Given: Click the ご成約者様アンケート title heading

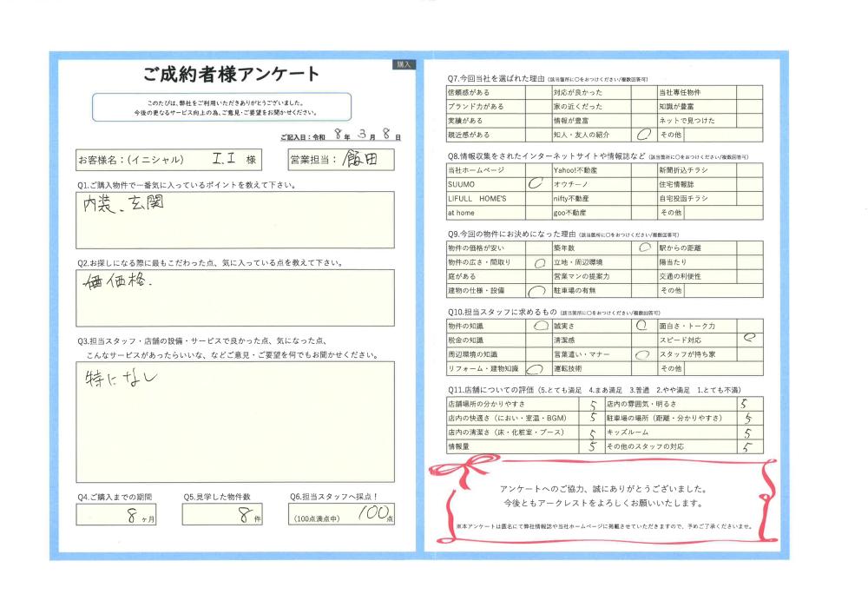Looking at the screenshot, I should 231,74.
